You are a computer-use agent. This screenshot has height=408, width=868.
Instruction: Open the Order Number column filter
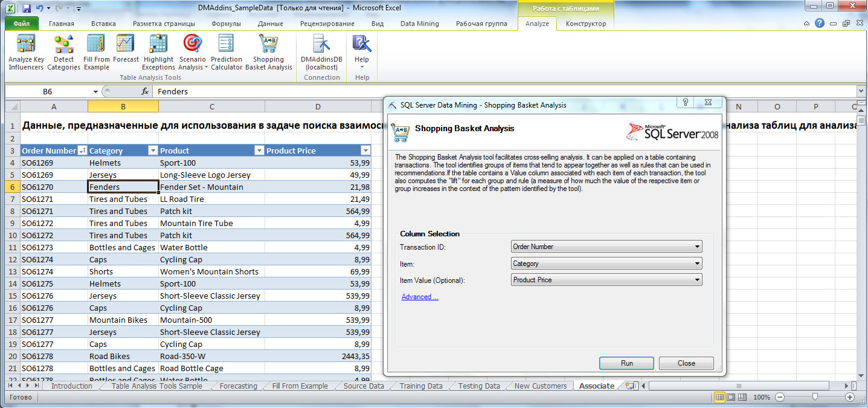[x=82, y=151]
